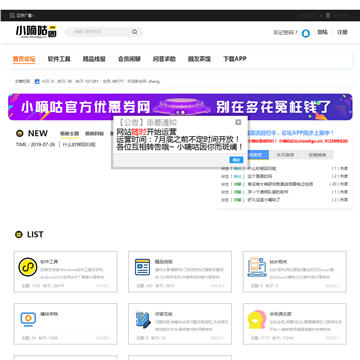
Task: Click 点击进入 on the 软件工具 card
Action: [x=103, y=286]
